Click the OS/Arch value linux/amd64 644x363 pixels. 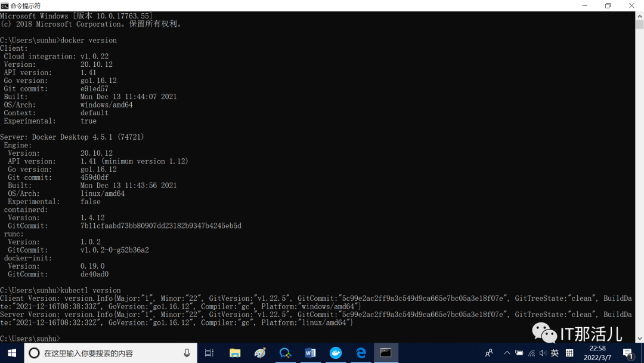click(x=103, y=193)
